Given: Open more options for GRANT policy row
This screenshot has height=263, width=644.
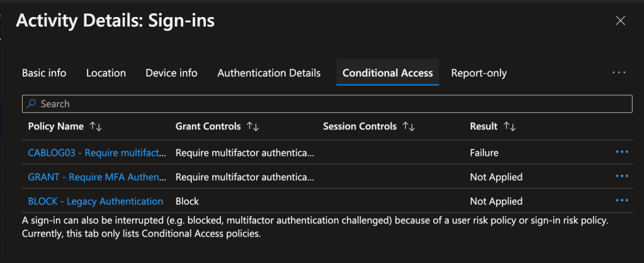Looking at the screenshot, I should click(x=622, y=177).
